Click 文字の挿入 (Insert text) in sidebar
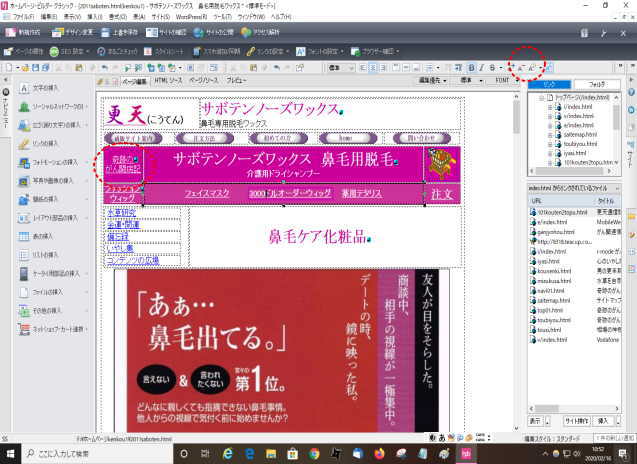Screen dimensions: 637x464 click(39, 88)
